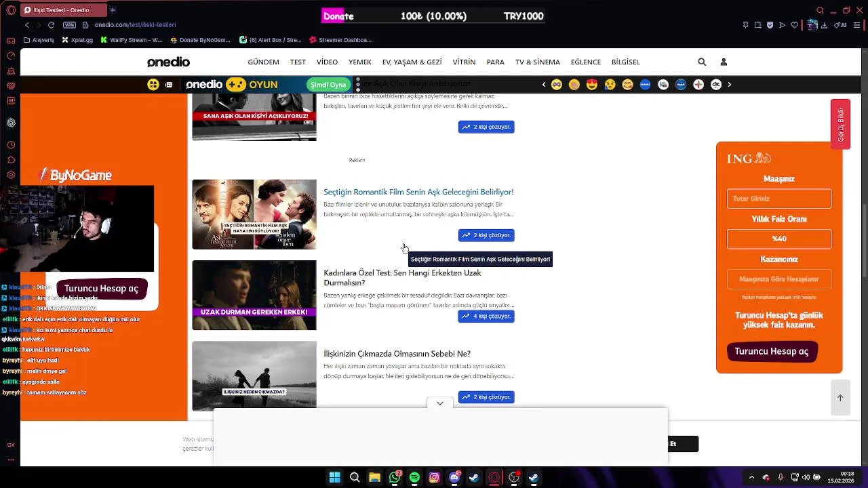Open the downloads icon in Opera toolbar
Viewport: 868px width, 488px height.
point(824,25)
